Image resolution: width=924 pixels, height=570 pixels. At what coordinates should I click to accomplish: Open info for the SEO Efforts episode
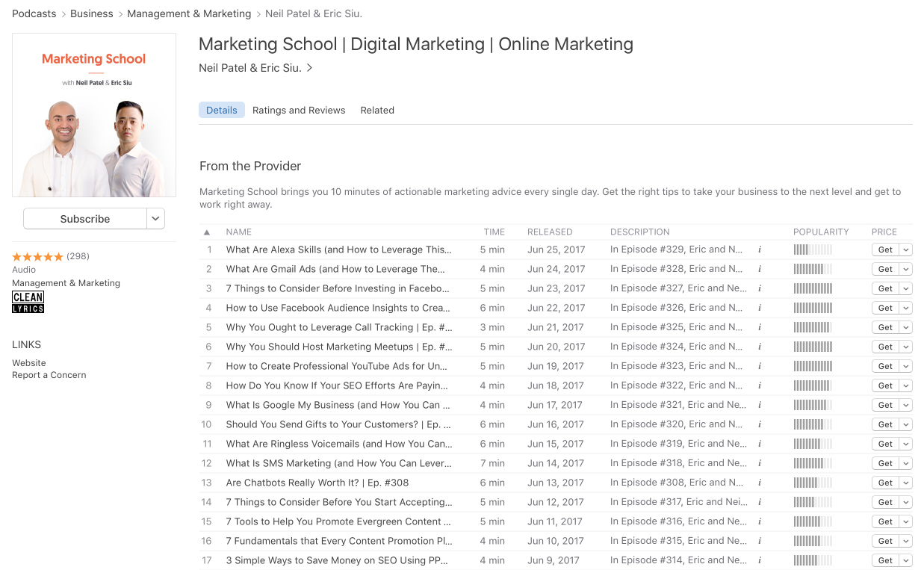pos(760,385)
